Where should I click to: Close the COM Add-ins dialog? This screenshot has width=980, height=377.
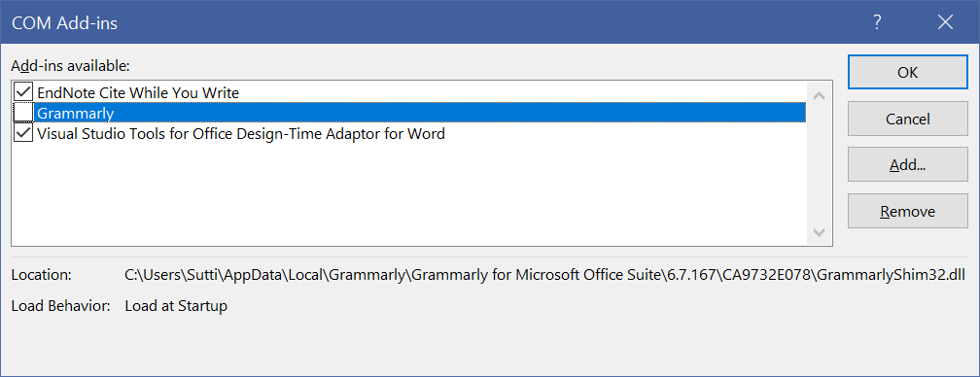point(946,23)
